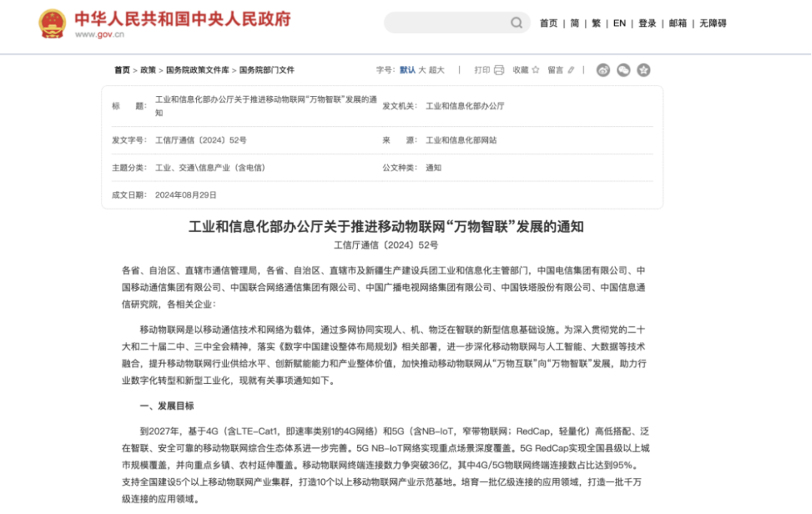Go to 国务院政策文件库 breadcrumb
This screenshot has height=514, width=812.
point(197,70)
